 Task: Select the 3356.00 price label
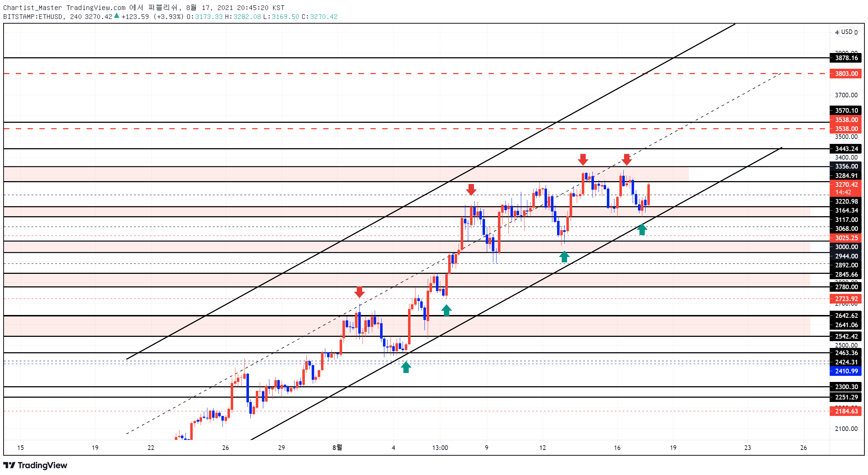tap(846, 166)
